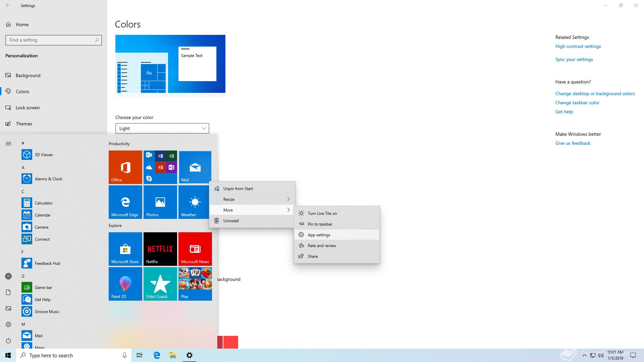This screenshot has width=644, height=362.
Task: Open Lock screen settings page
Action: (54, 108)
